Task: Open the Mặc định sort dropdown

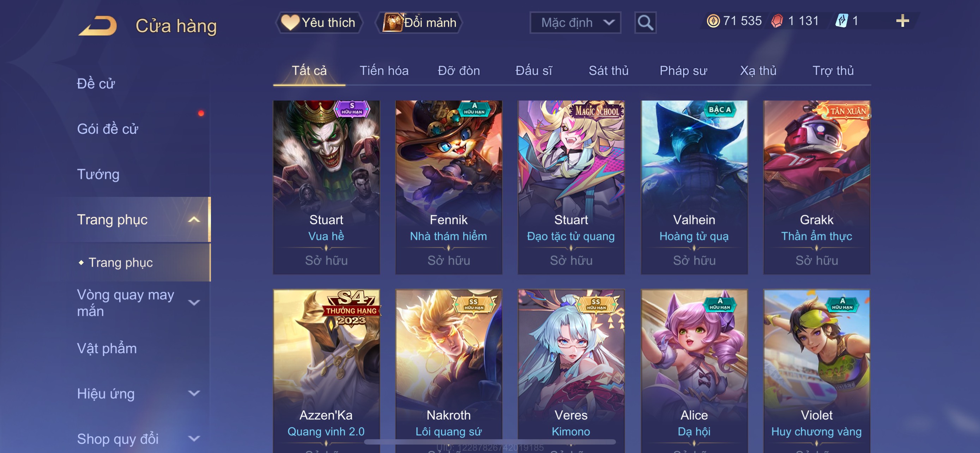Action: [x=575, y=23]
